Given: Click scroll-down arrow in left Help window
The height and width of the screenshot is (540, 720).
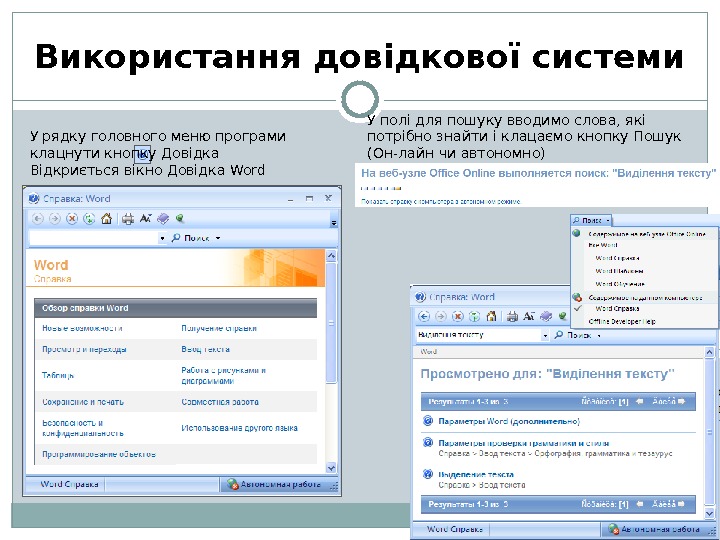Looking at the screenshot, I should [331, 468].
